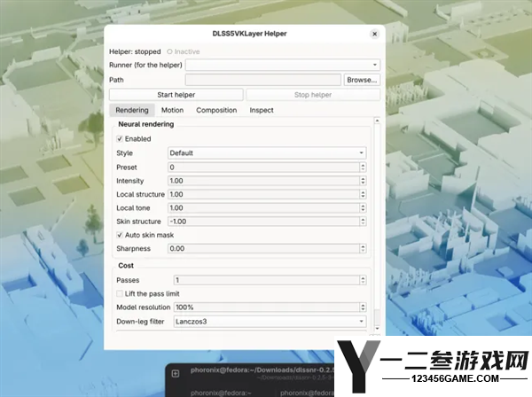The height and width of the screenshot is (397, 532).
Task: Click the Model resolution stepper arrows
Action: (363, 307)
